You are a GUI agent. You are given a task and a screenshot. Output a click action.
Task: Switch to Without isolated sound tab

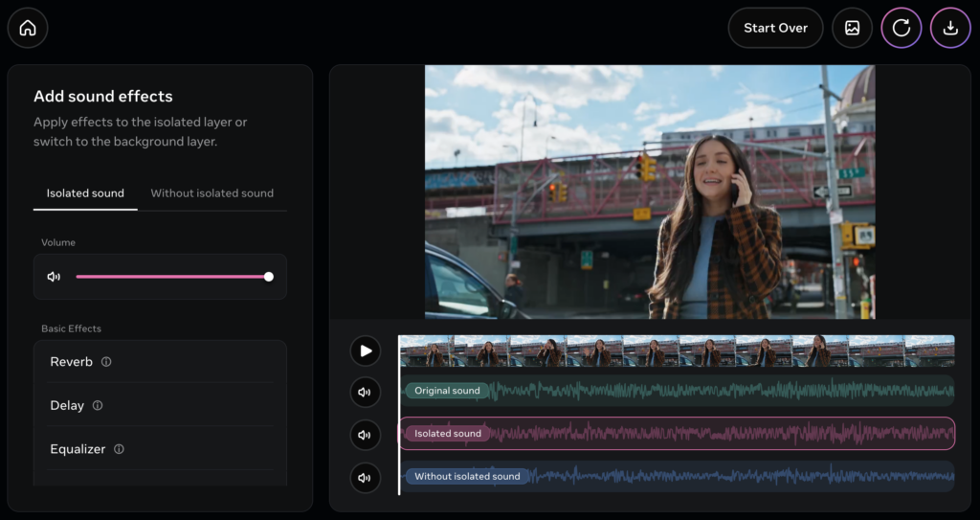212,193
